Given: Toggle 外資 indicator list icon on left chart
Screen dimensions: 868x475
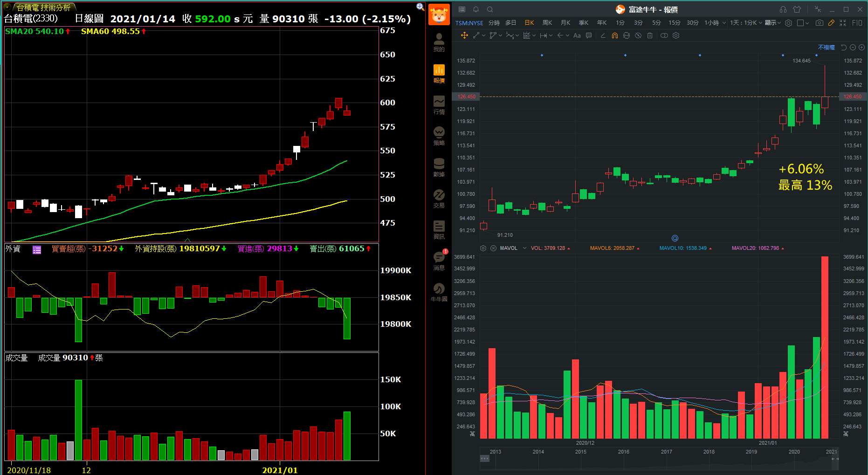Looking at the screenshot, I should (37, 250).
